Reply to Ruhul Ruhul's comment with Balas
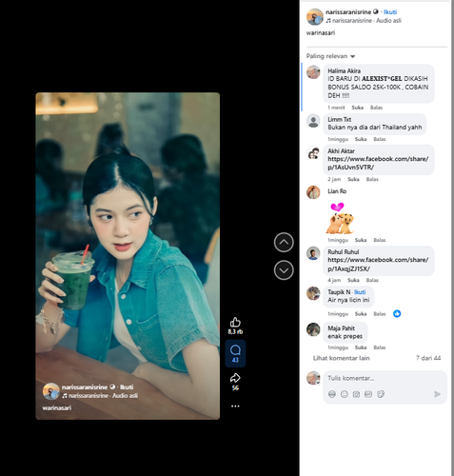This screenshot has width=454, height=476. (372, 280)
